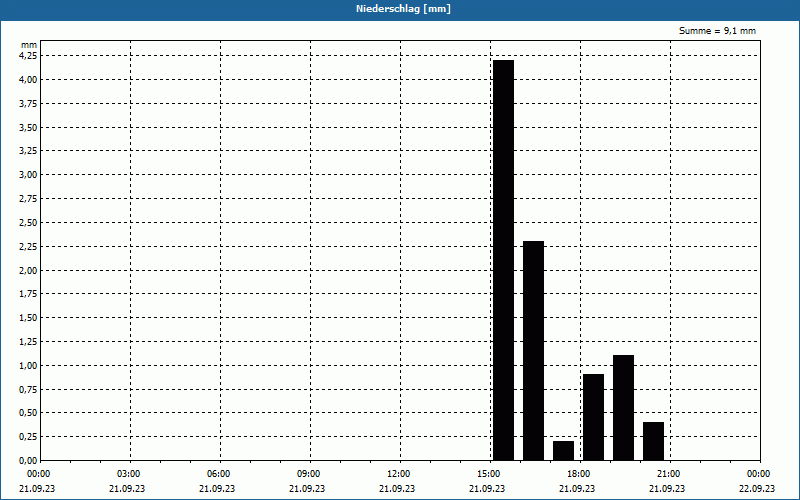
Task: Click the 18:00 time axis label
Action: tap(579, 474)
